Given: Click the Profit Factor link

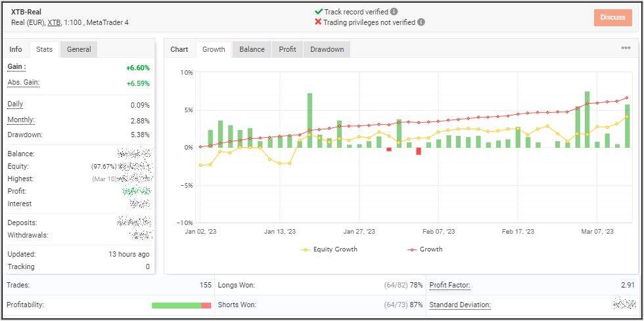Looking at the screenshot, I should [x=449, y=286].
